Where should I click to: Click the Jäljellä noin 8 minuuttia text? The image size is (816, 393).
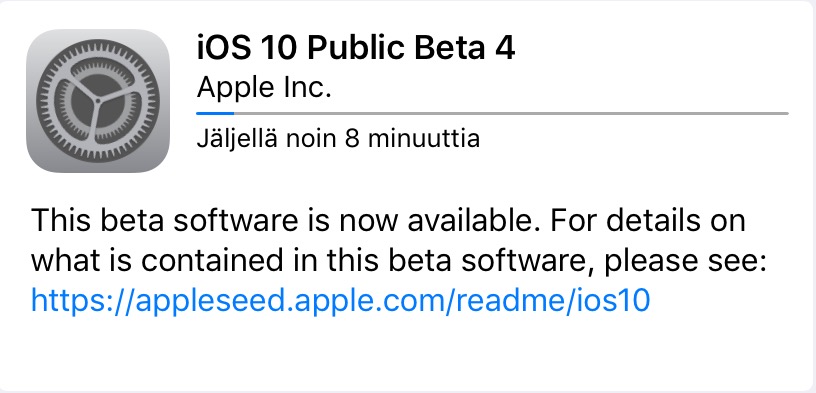[x=338, y=138]
